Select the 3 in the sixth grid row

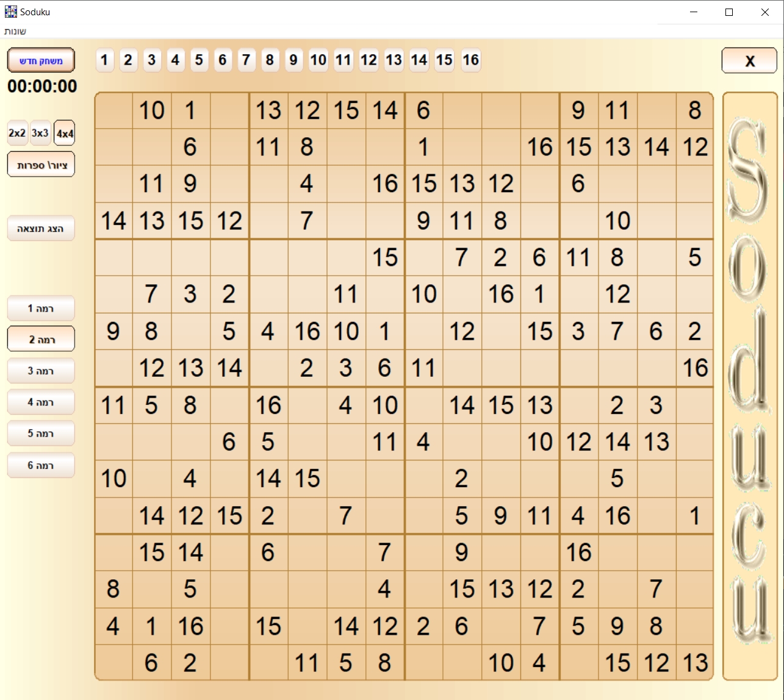point(190,295)
